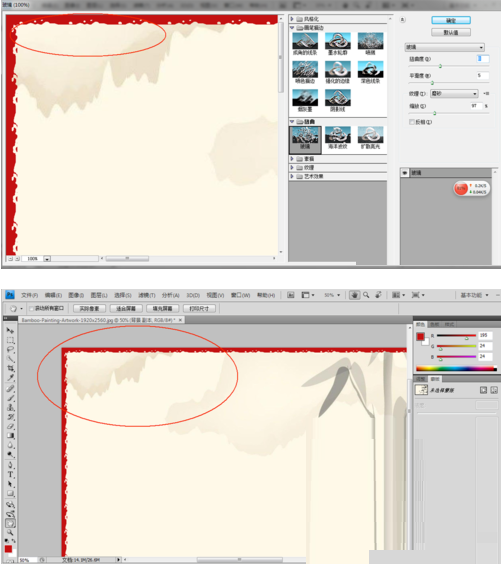The image size is (501, 564).
Task: Click the 默认值 default button
Action: point(451,32)
